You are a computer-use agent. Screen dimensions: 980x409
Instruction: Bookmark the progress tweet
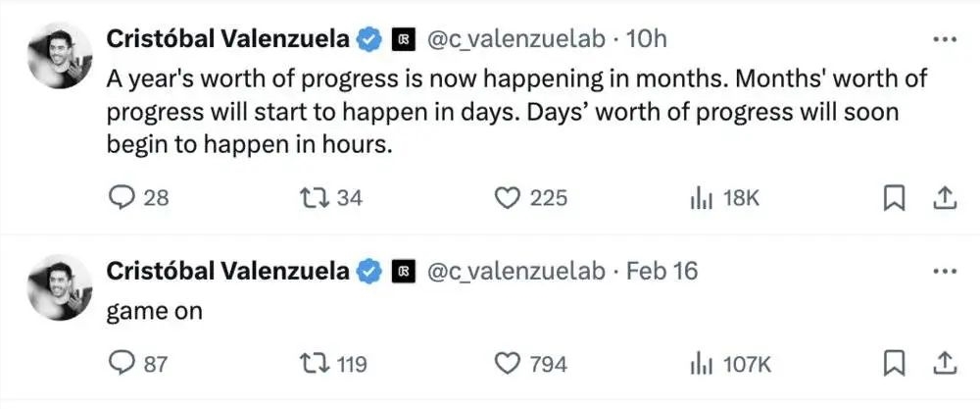[895, 199]
